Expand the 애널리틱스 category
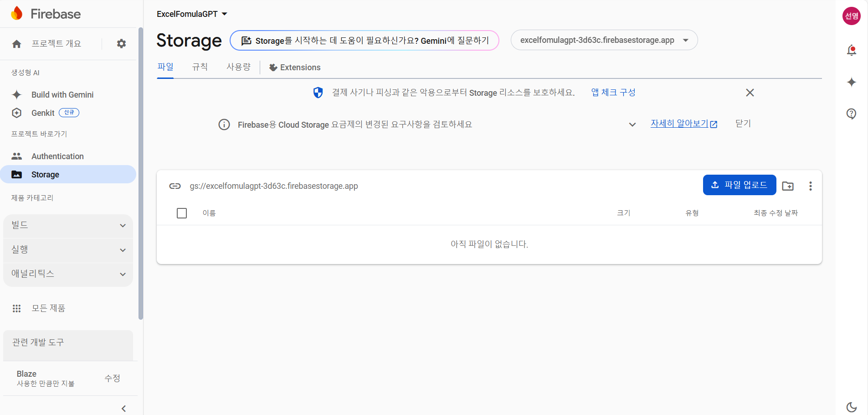 [68, 274]
